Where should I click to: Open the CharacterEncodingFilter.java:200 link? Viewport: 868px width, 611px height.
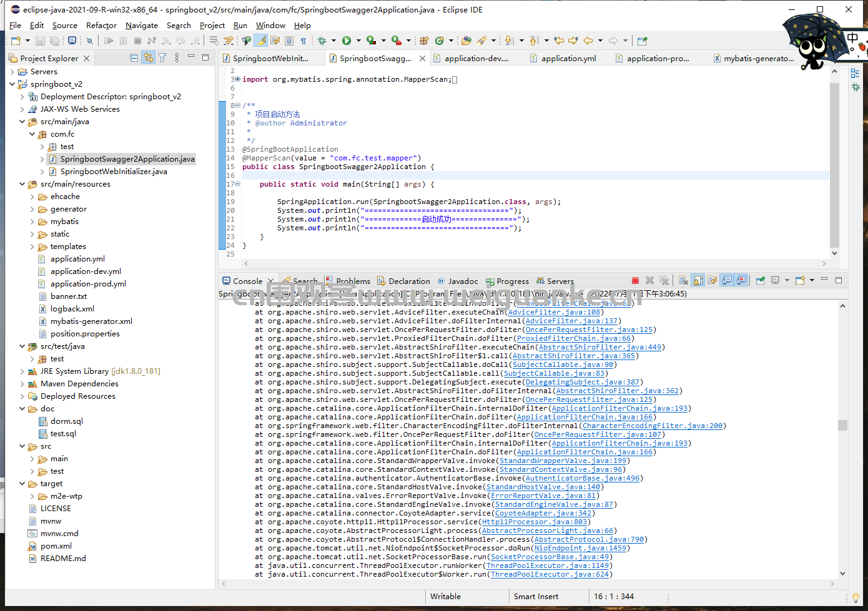653,426
